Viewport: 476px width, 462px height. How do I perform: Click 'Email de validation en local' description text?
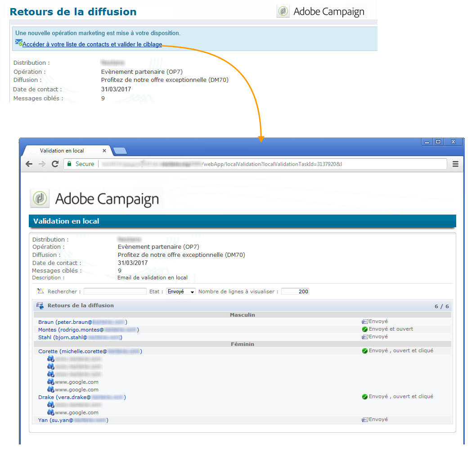(x=153, y=278)
